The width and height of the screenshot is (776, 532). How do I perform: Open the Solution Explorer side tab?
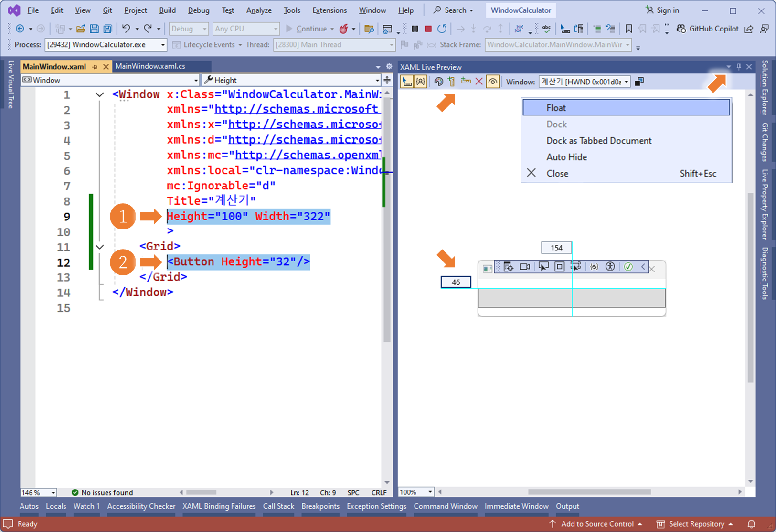tap(765, 88)
